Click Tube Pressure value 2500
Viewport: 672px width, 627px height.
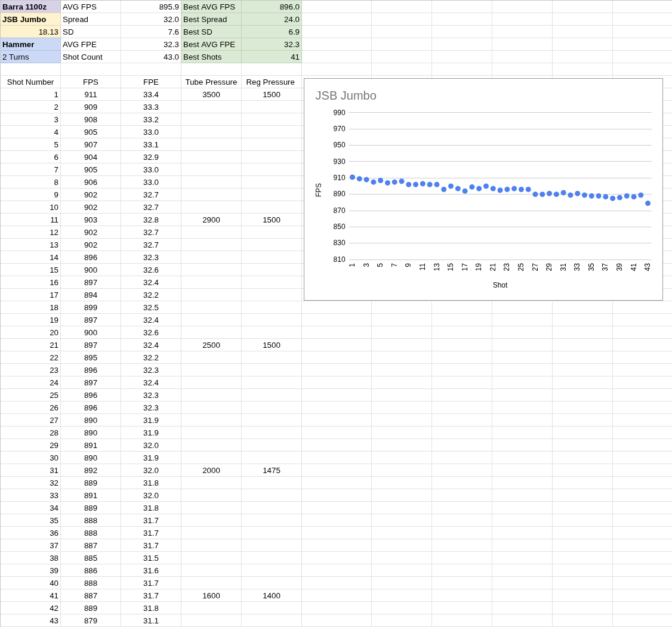coord(211,345)
